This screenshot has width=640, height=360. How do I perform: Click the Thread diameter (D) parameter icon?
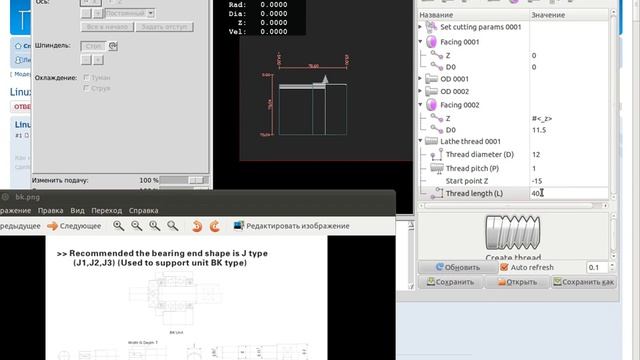(x=437, y=154)
